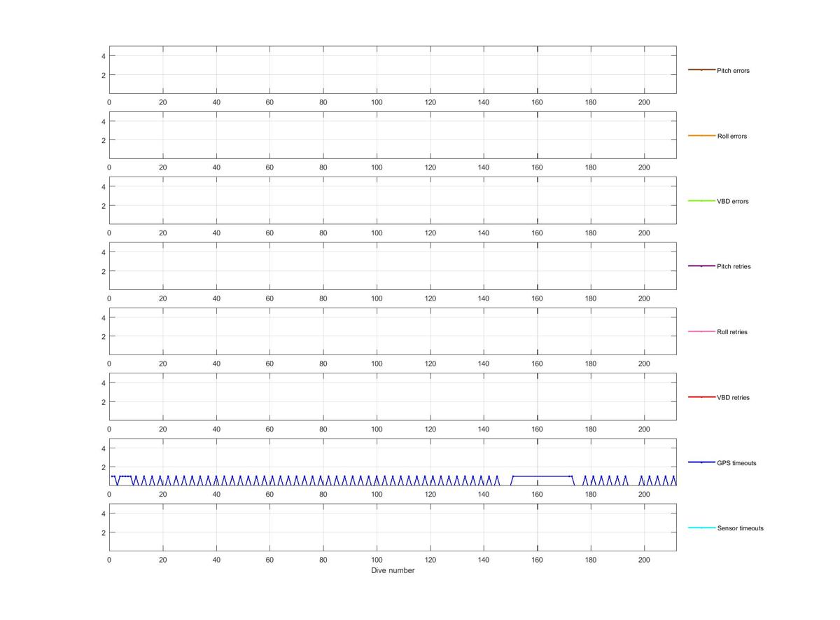
Task: Click the brown Pitch errors legend line
Action: pyautogui.click(x=701, y=70)
